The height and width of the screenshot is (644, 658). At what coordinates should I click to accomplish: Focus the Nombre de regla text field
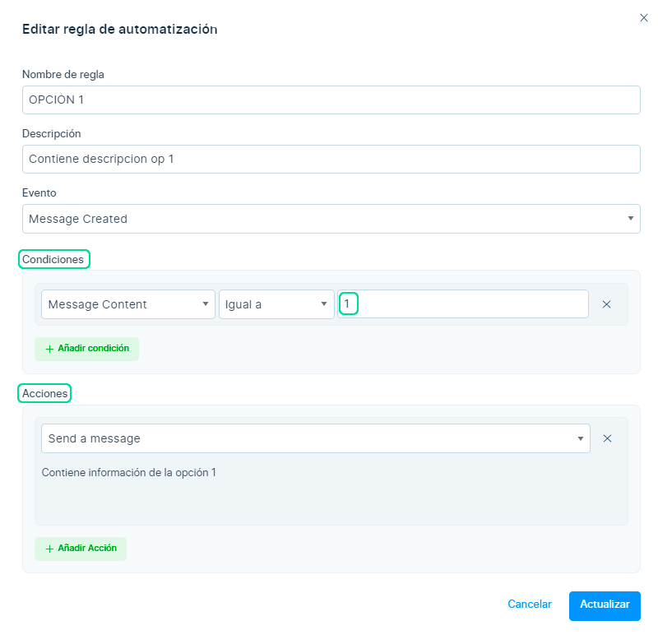coord(331,100)
